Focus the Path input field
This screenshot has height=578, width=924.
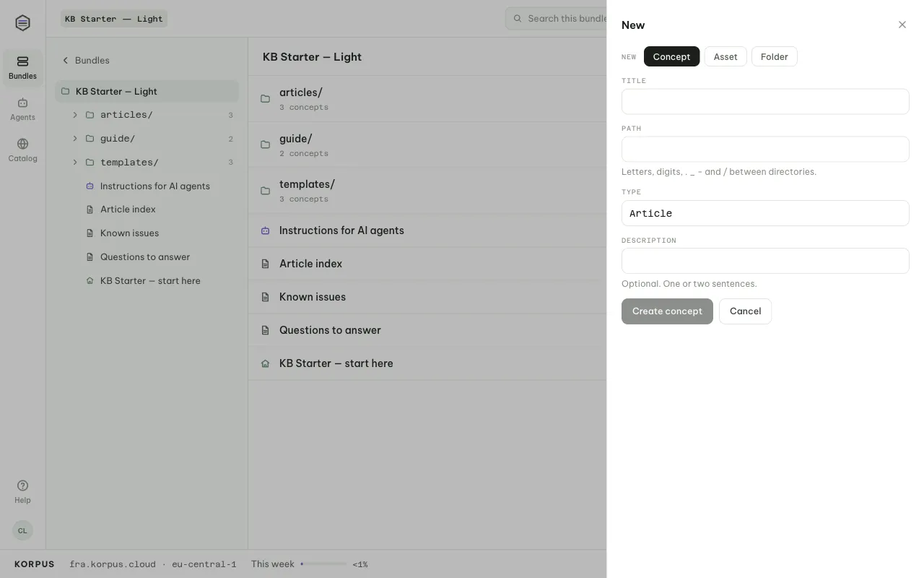tap(765, 149)
